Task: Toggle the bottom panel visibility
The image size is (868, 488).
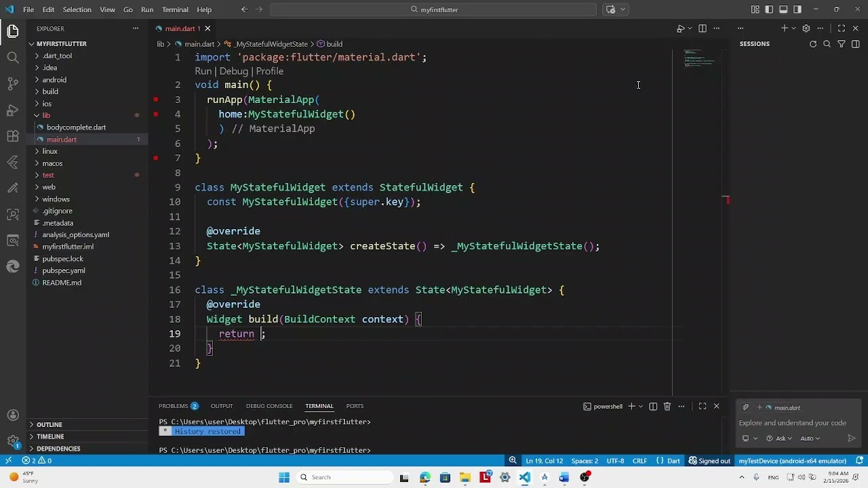Action: tap(783, 9)
